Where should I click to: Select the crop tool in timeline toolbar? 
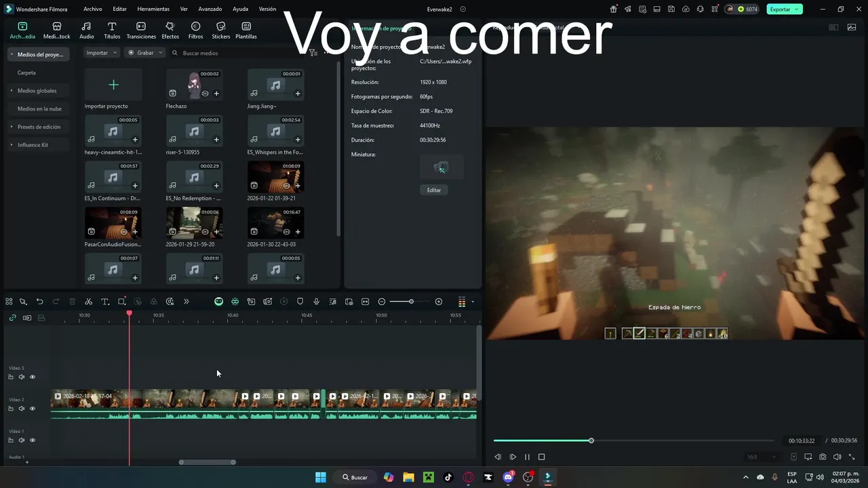(121, 302)
